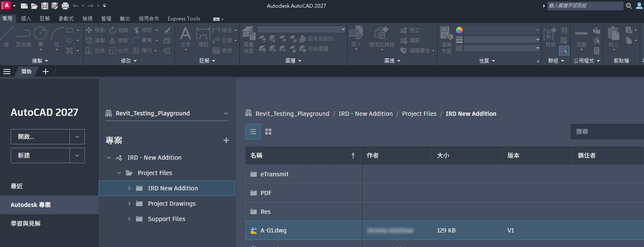Collapse the Project Files folder node
Screen dimensions: 644x247
tap(119, 173)
